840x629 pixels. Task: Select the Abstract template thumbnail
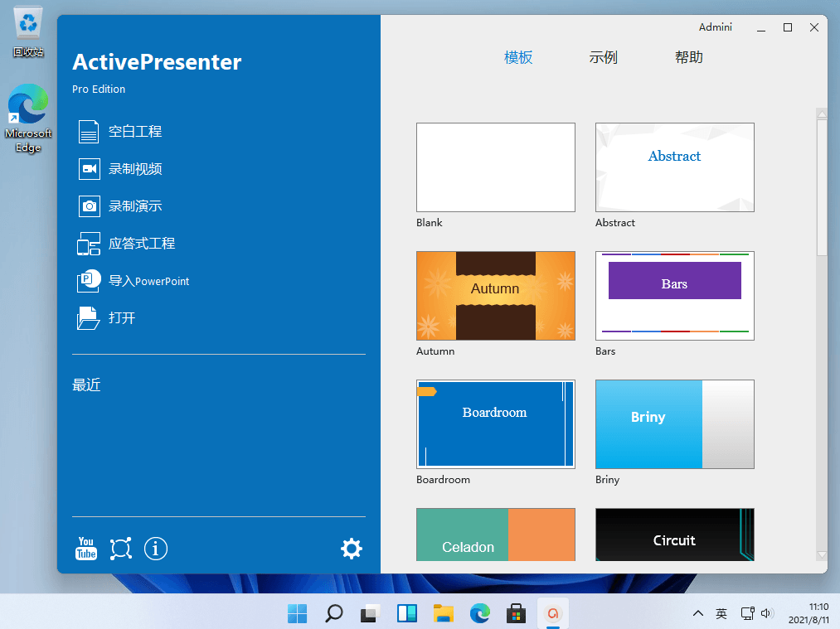click(x=674, y=167)
